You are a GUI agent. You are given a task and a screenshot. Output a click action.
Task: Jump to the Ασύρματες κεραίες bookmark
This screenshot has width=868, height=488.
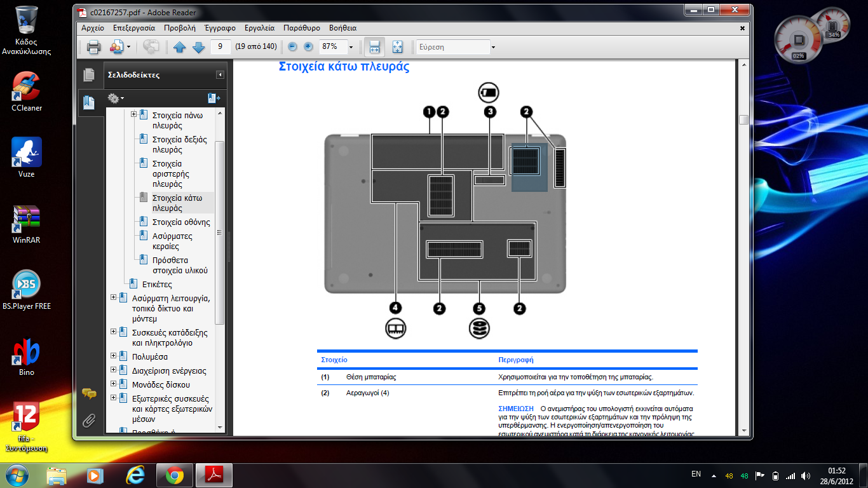[172, 241]
